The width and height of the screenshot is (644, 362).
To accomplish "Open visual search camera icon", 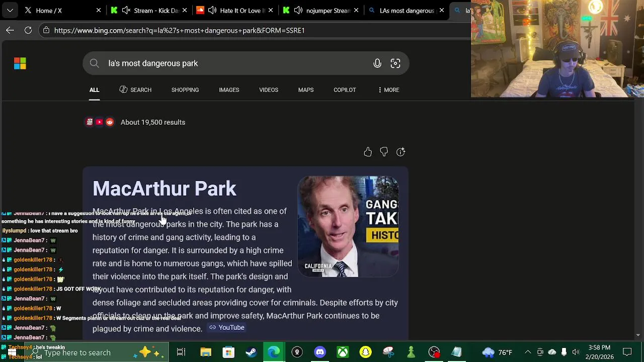I will pos(395,63).
